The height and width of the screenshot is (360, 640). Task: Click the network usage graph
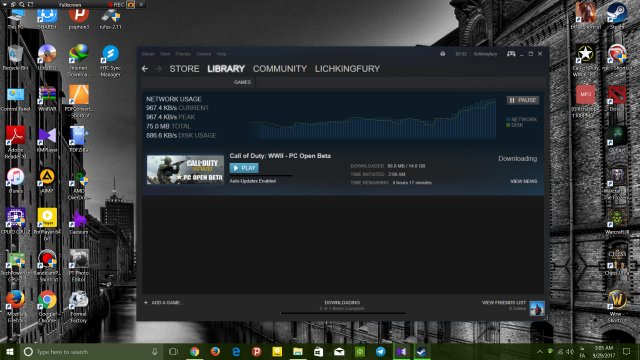[372, 118]
